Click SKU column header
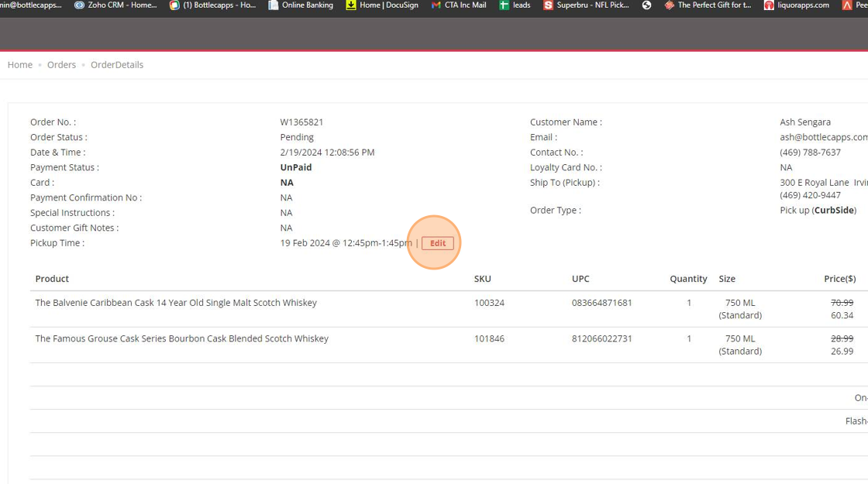 click(482, 279)
